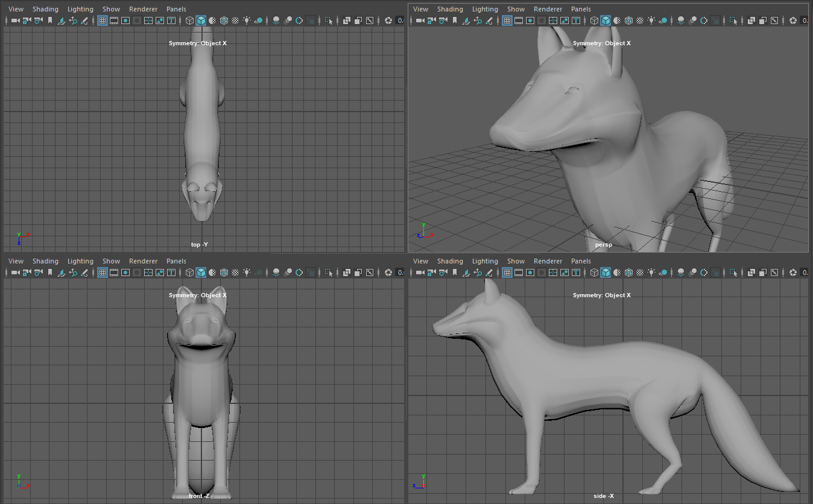Click Smooth Shade All in top view panel

pos(201,20)
